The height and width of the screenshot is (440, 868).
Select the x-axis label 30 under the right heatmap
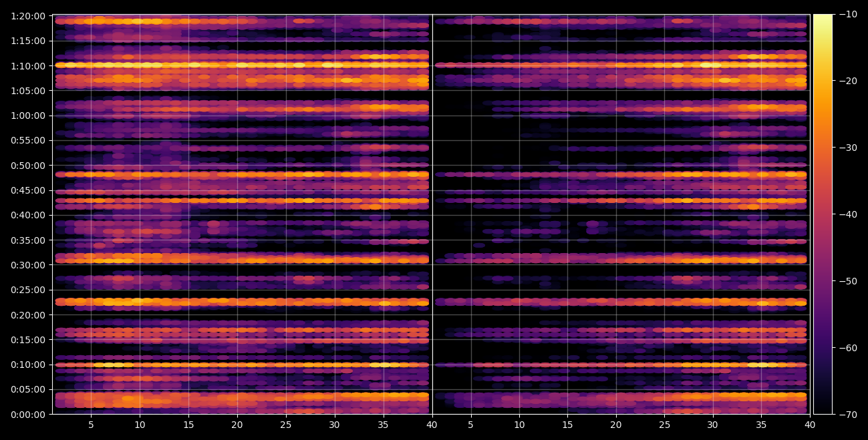[713, 425]
